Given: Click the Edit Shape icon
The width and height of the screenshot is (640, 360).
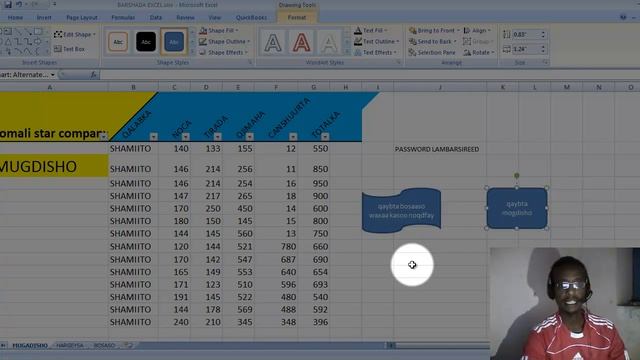Looking at the screenshot, I should point(58,34).
